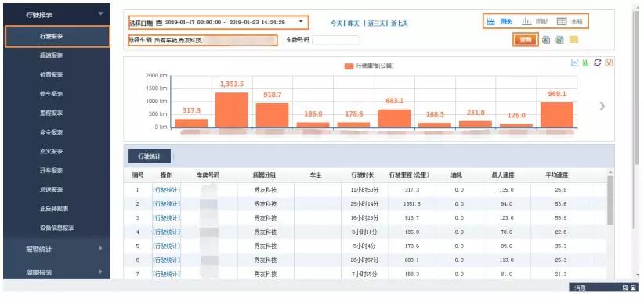Viewport: 644px width, 298px height.
Task: Expand the 报警统计 sidebar section
Action: pos(100,249)
